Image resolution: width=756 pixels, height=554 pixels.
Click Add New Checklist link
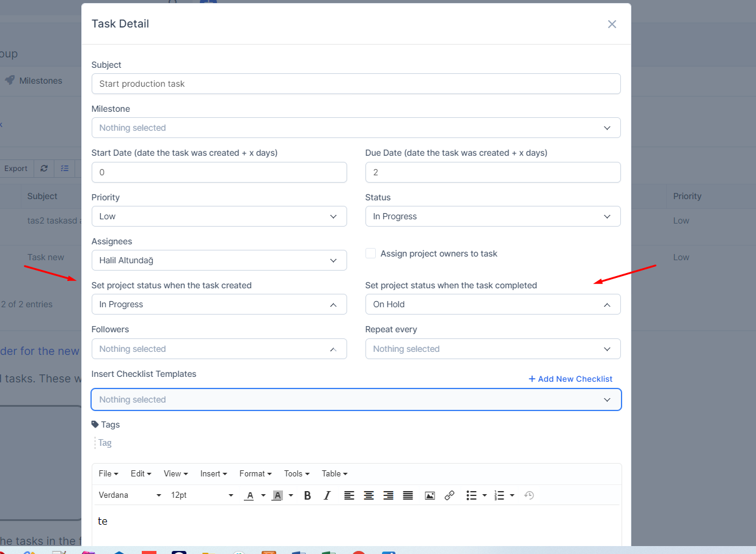570,379
